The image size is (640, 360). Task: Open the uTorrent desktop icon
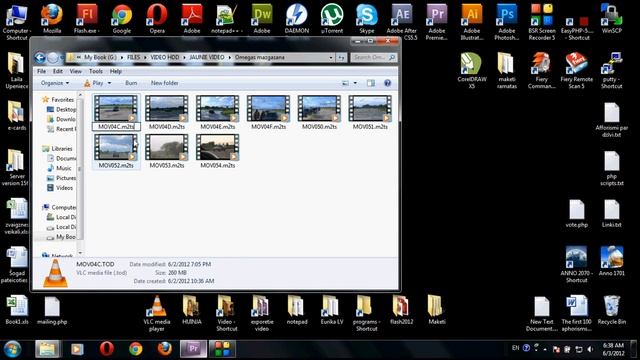point(332,19)
